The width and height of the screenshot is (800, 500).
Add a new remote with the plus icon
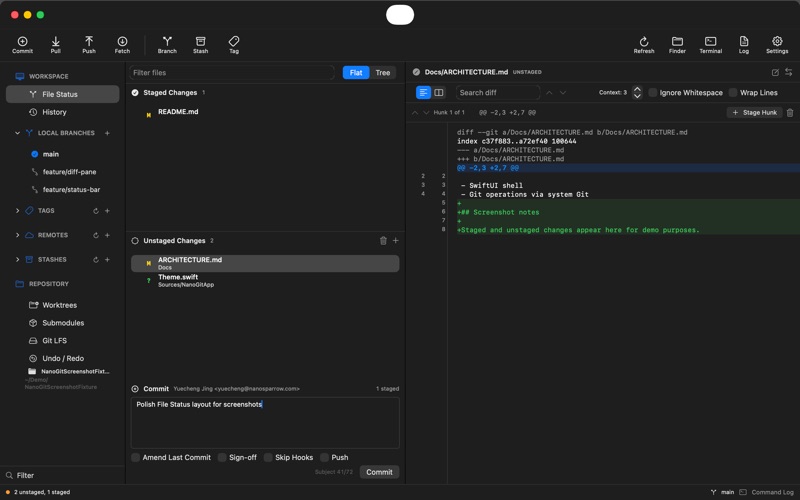click(107, 235)
